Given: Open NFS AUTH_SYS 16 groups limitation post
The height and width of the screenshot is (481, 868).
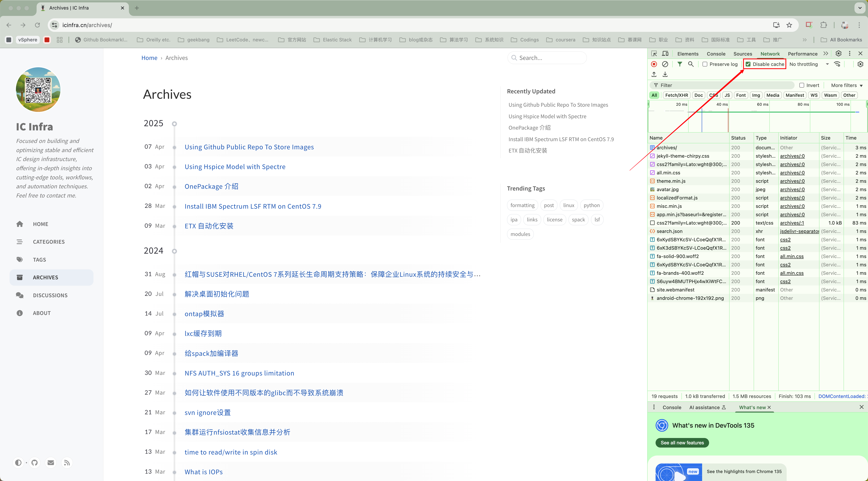Looking at the screenshot, I should [239, 373].
